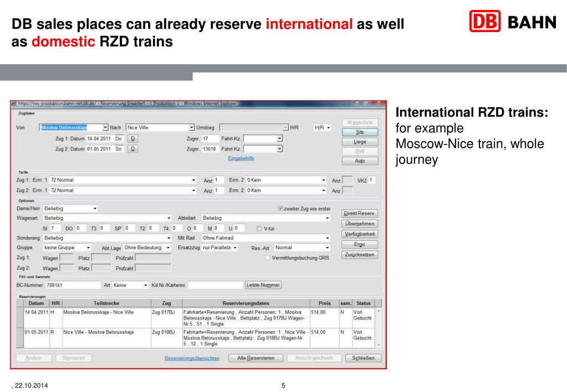
Task: Open the Zug 2 Fahrt-Kz dropdown
Action: click(x=279, y=149)
